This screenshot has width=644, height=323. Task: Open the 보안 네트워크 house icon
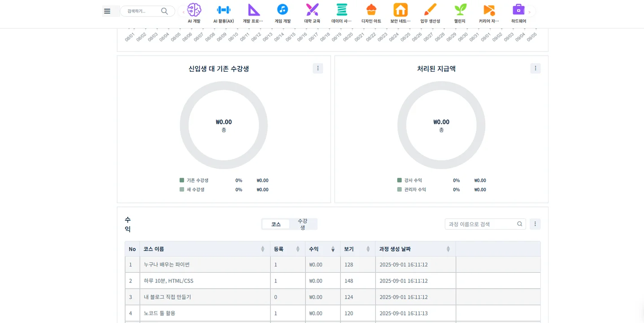[400, 10]
